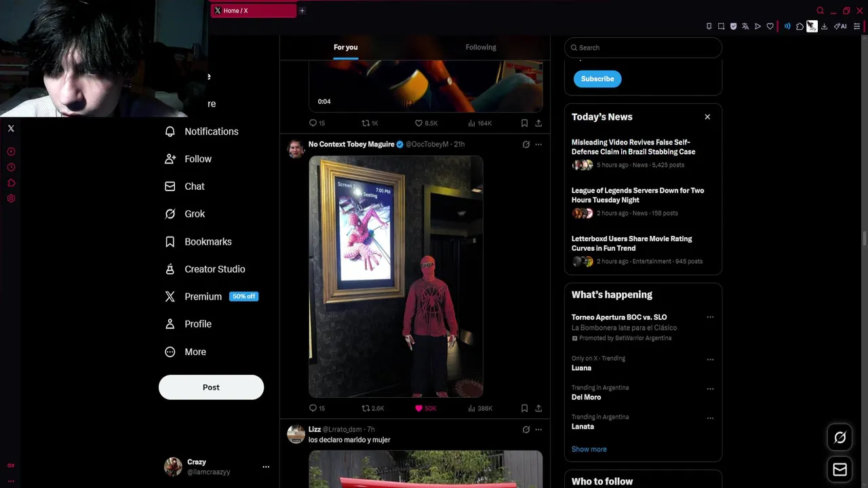
Task: Expand options for the Luana trend
Action: click(710, 359)
